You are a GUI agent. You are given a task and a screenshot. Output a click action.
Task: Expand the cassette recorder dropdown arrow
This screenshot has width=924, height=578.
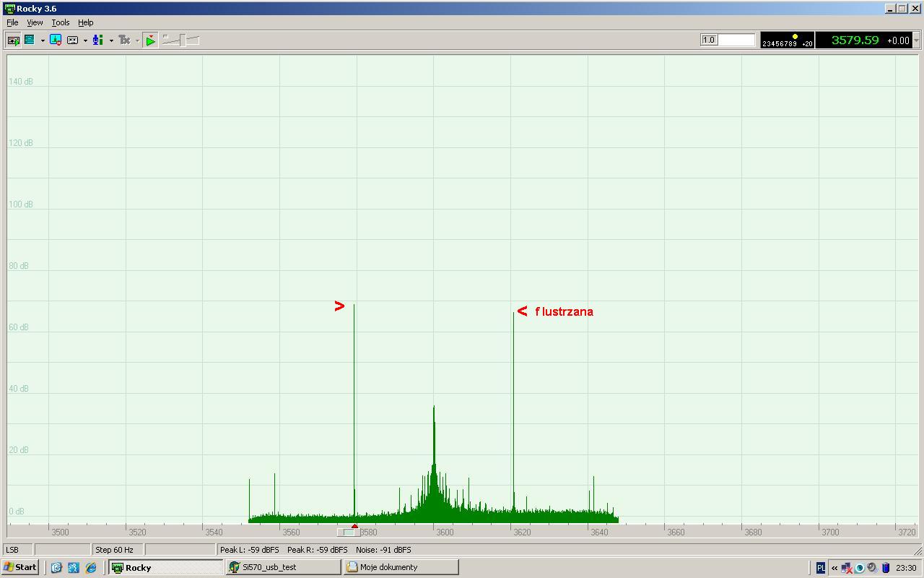point(85,40)
